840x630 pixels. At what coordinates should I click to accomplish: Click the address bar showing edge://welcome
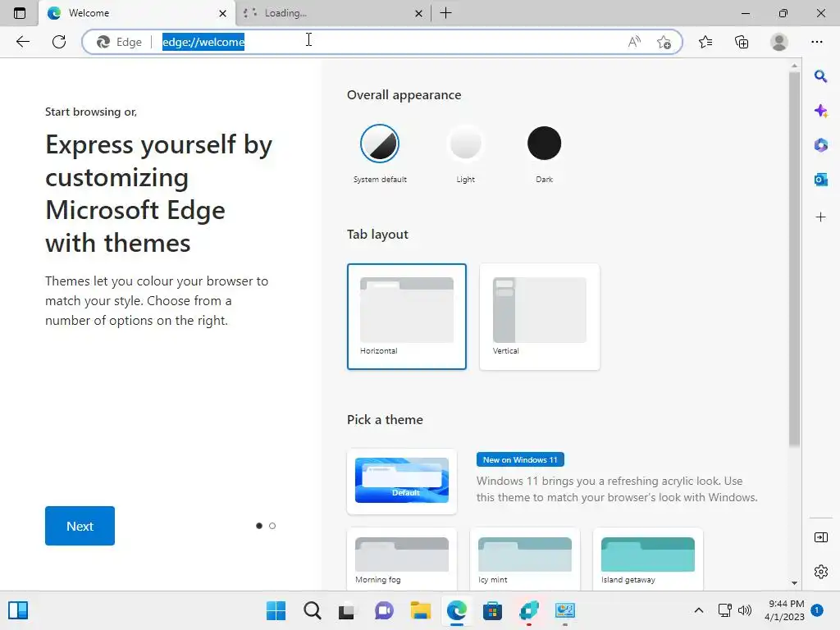point(381,42)
